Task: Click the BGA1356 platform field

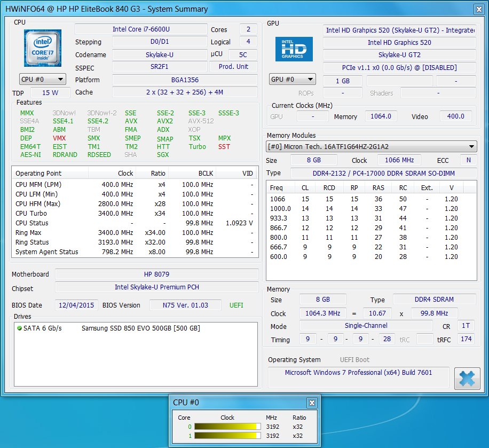Action: tap(185, 80)
